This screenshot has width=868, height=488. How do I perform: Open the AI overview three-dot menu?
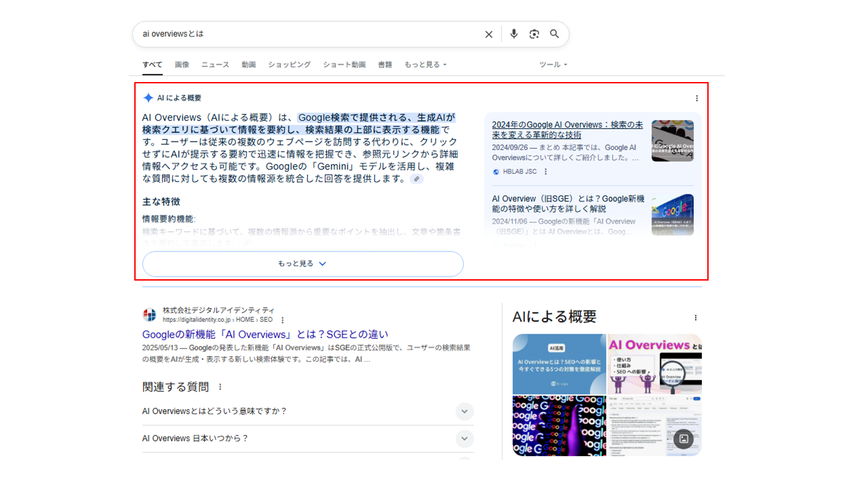pos(696,98)
